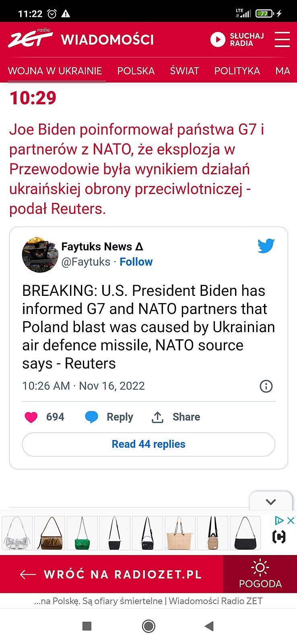Screen dimensions: 297x644
Task: Select the Polityka tab
Action: pos(237,71)
